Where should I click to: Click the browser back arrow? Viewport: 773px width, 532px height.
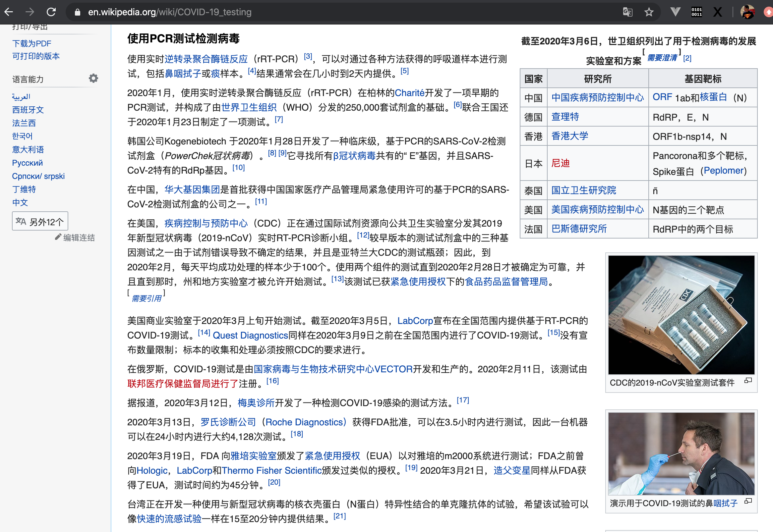tap(9, 12)
